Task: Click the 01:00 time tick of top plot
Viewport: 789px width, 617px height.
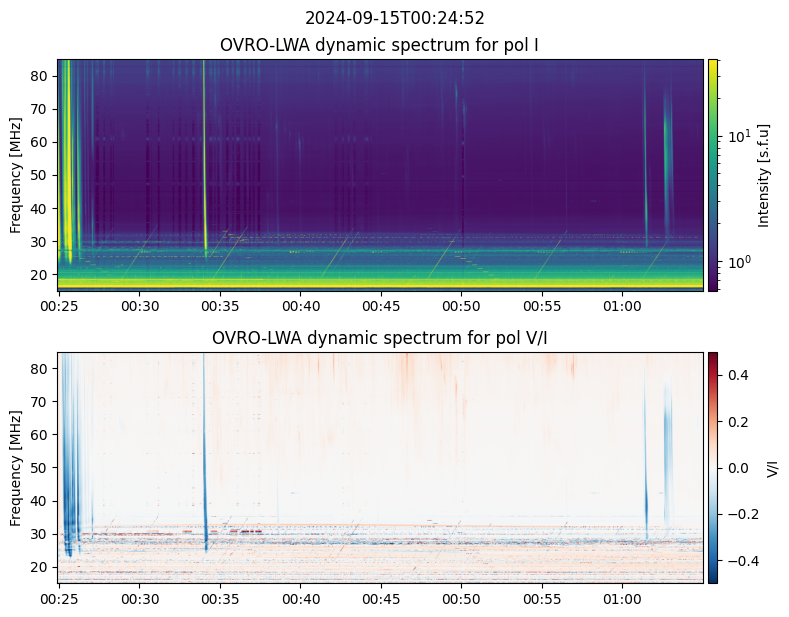Action: coord(622,306)
